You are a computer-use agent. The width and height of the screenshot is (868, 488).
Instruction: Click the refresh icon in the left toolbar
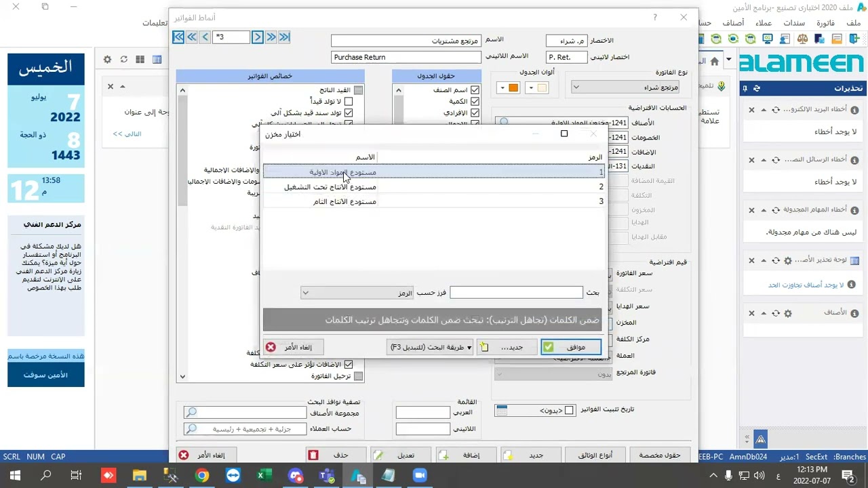[123, 60]
